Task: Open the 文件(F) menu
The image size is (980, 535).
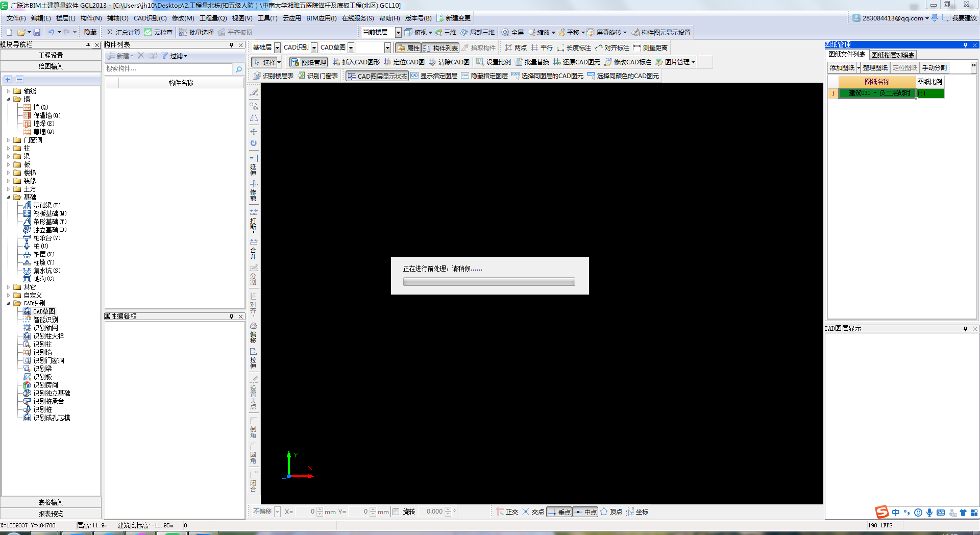Action: pos(16,18)
